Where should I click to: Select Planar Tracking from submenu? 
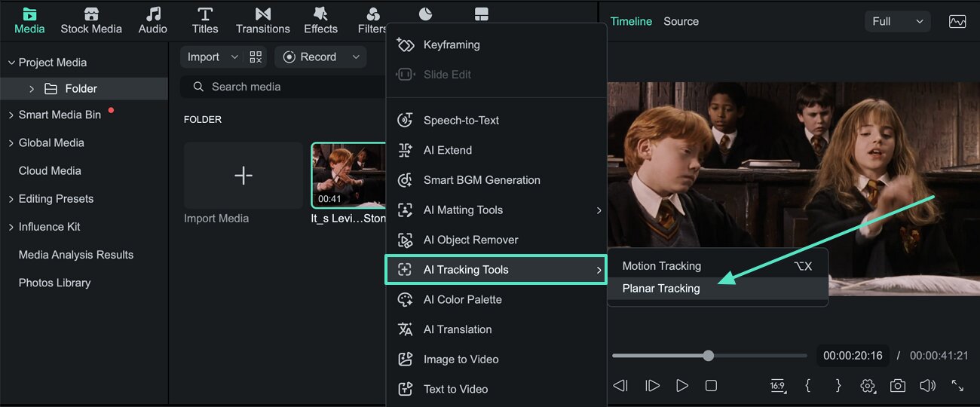pos(718,289)
